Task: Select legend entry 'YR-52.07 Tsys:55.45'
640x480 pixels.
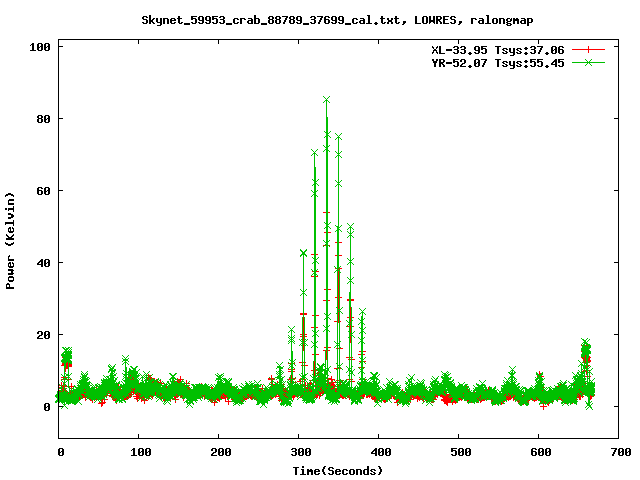Action: click(498, 63)
